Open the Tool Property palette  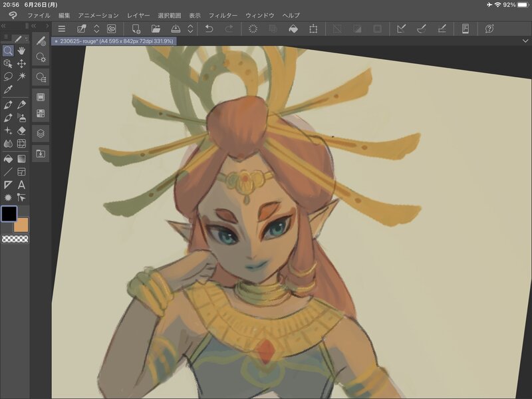pyautogui.click(x=41, y=57)
